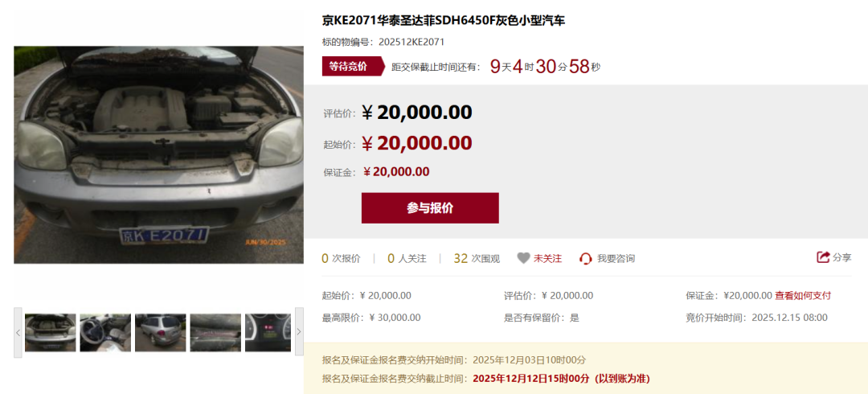Click the 0 次报价 bid count
The width and height of the screenshot is (868, 394).
pyautogui.click(x=341, y=258)
